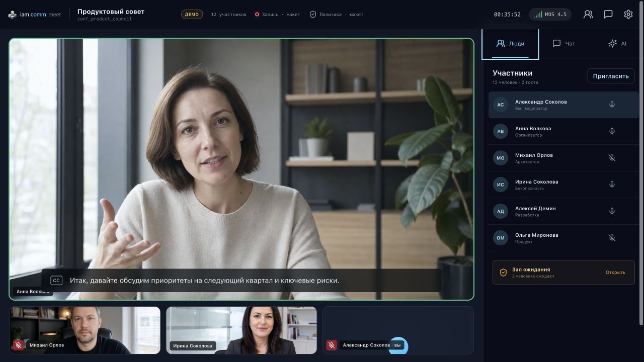Open settings with the gear icon
This screenshot has width=644, height=362.
click(x=628, y=15)
